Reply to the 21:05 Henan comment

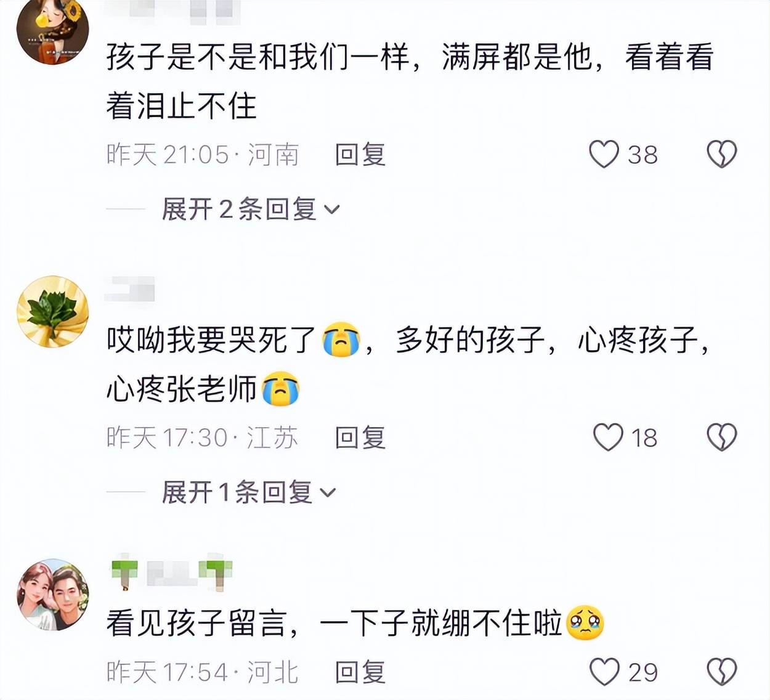click(x=360, y=154)
